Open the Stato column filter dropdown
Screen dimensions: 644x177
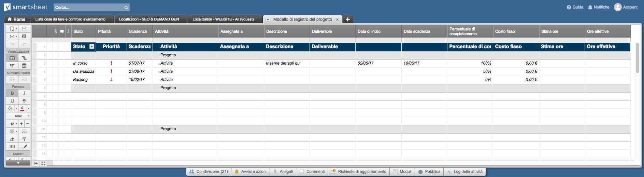click(x=92, y=46)
